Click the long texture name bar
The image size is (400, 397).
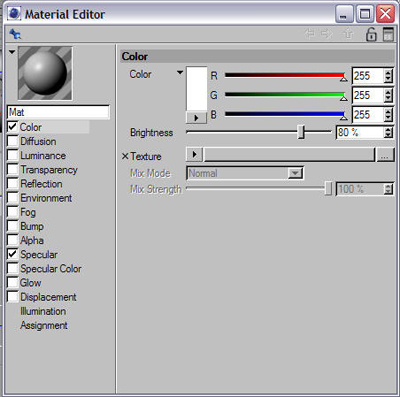click(289, 155)
